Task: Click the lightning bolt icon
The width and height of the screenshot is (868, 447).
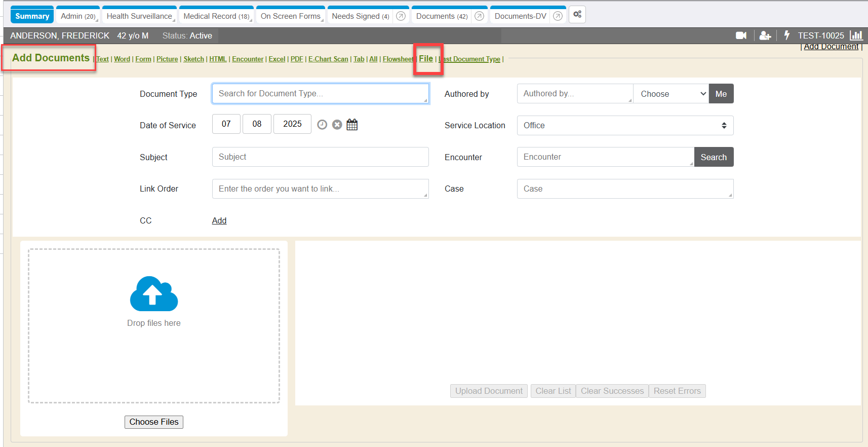Action: [x=786, y=35]
